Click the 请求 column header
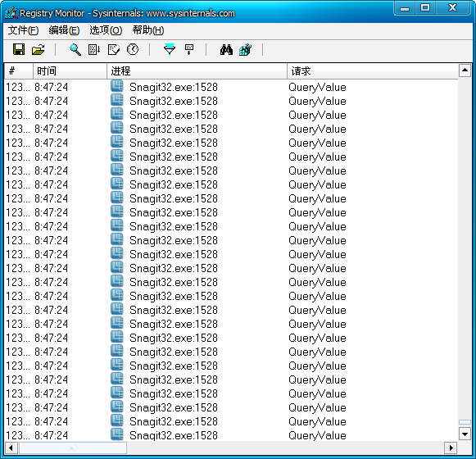The image size is (476, 459). [373, 71]
